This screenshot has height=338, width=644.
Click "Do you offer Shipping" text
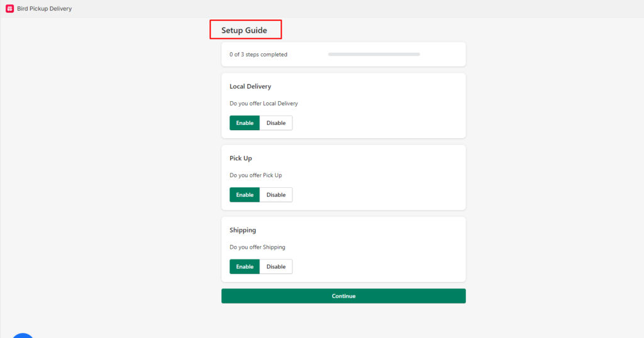point(257,248)
